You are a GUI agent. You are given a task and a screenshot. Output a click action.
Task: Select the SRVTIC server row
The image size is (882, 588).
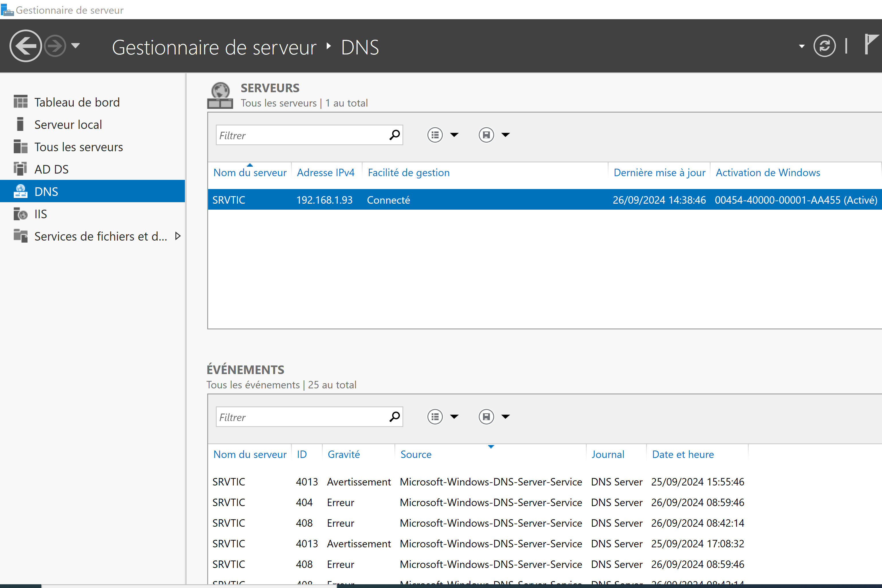click(545, 200)
